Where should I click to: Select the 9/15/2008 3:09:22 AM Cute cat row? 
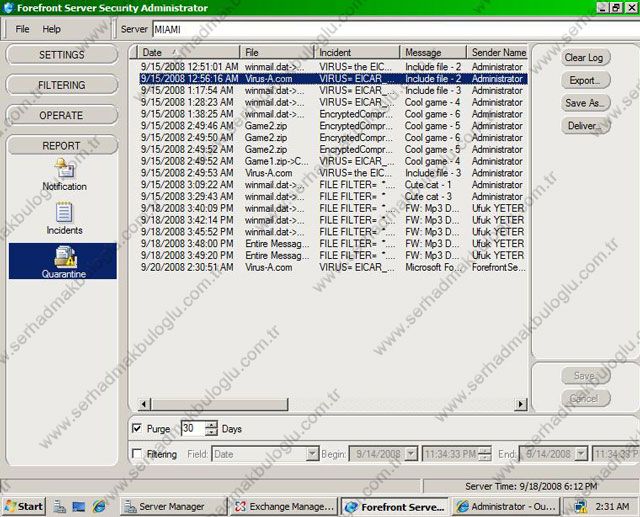point(333,185)
